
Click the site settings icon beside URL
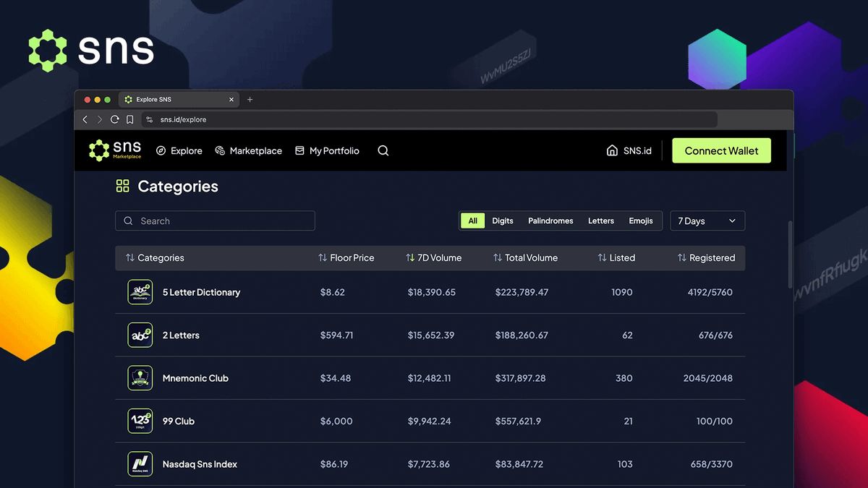click(150, 120)
